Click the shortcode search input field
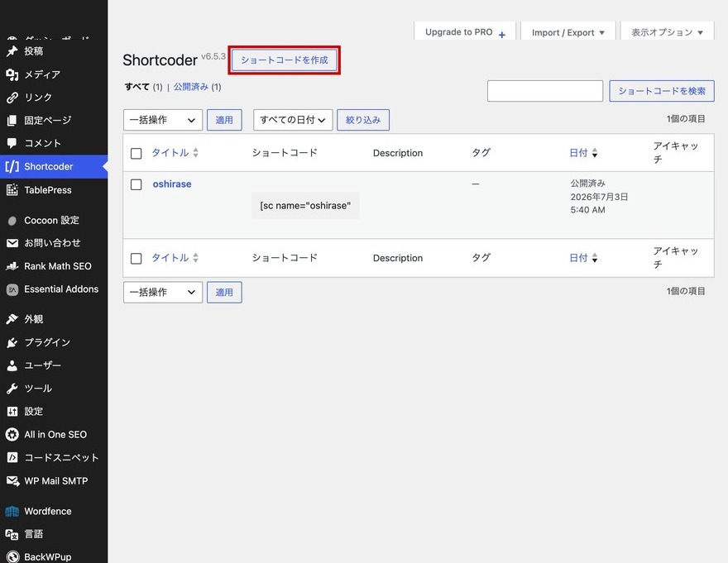 tap(545, 91)
